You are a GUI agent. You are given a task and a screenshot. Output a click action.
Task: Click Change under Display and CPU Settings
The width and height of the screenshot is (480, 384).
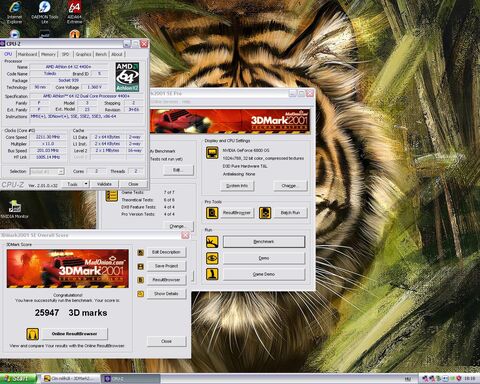tap(289, 186)
